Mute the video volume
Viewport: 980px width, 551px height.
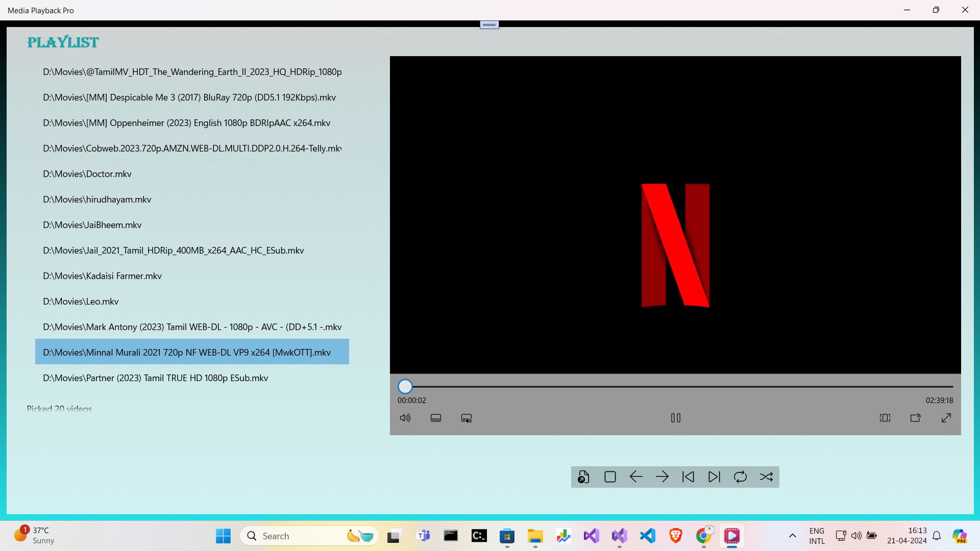click(x=405, y=418)
